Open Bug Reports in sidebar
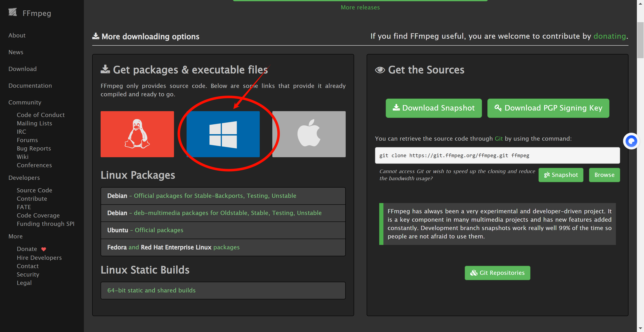644x332 pixels. tap(34, 149)
